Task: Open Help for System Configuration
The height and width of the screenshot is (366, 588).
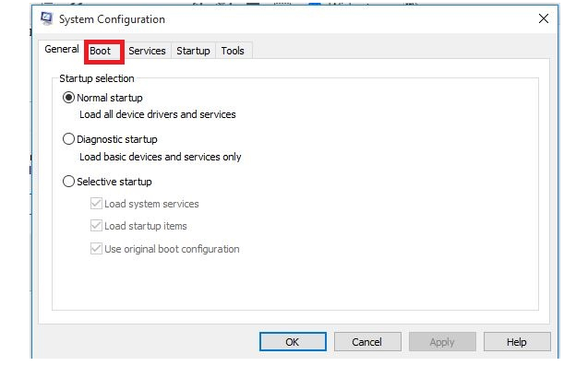Action: coord(517,342)
